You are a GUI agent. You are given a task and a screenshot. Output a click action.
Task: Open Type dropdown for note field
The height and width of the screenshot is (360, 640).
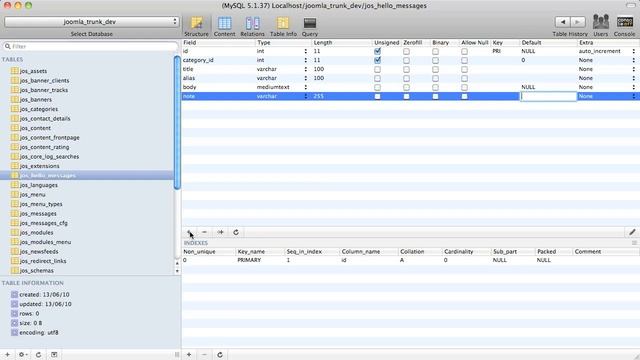pyautogui.click(x=305, y=96)
